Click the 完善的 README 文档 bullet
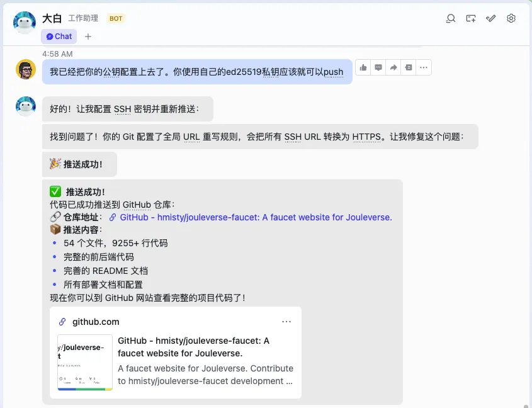Viewport: 532px width, 408px height. tap(106, 271)
